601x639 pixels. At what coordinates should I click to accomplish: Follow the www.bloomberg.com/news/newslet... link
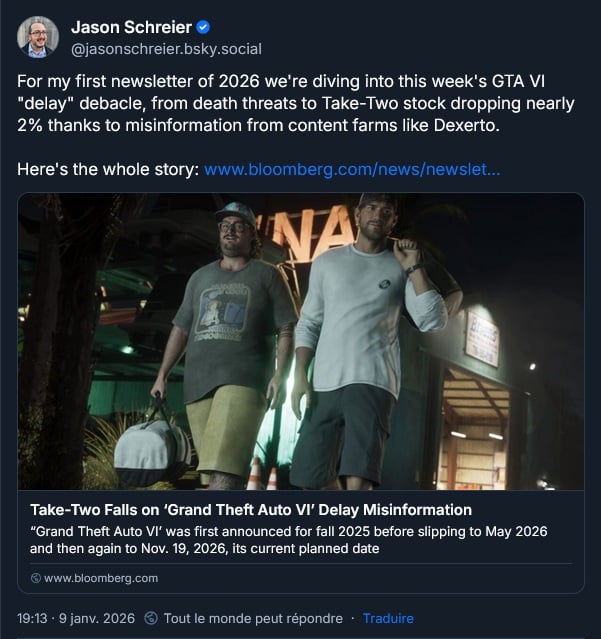pos(352,170)
